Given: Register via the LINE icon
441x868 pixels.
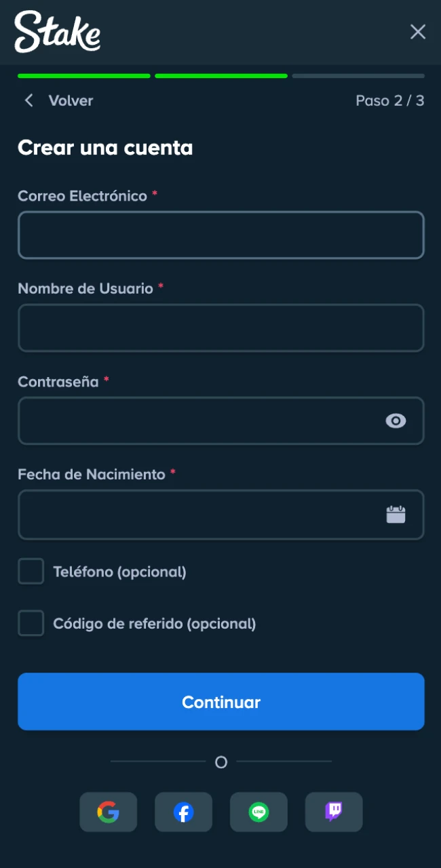Looking at the screenshot, I should [258, 812].
